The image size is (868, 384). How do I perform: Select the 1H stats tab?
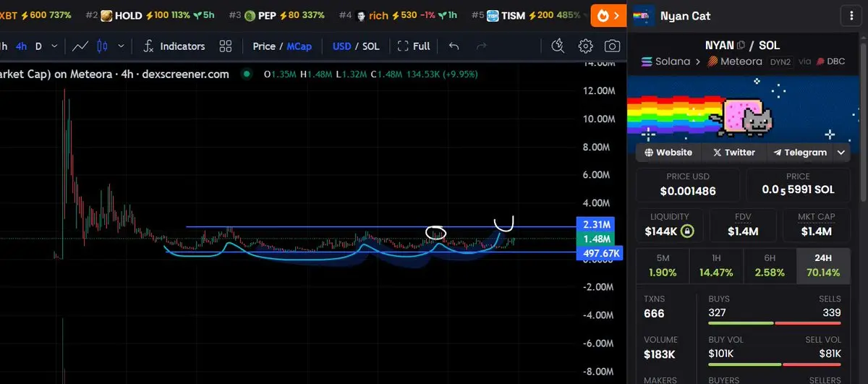(715, 266)
